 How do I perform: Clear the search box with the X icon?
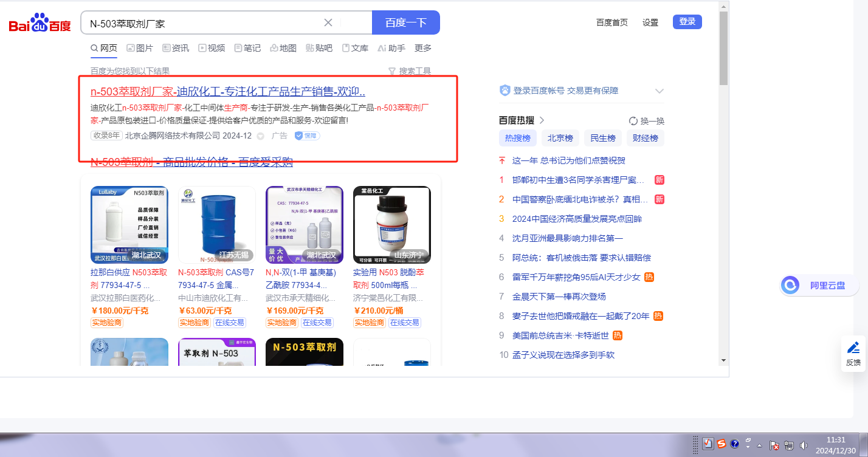click(328, 22)
